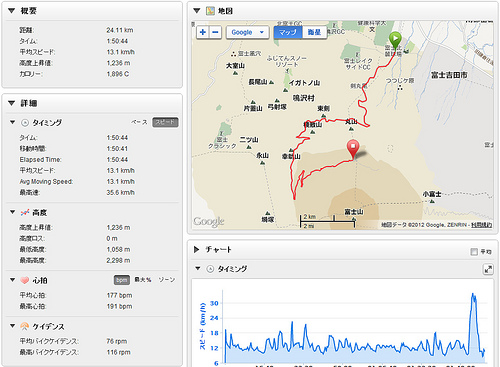Select the average heart rate 177 bpm

coord(119,295)
